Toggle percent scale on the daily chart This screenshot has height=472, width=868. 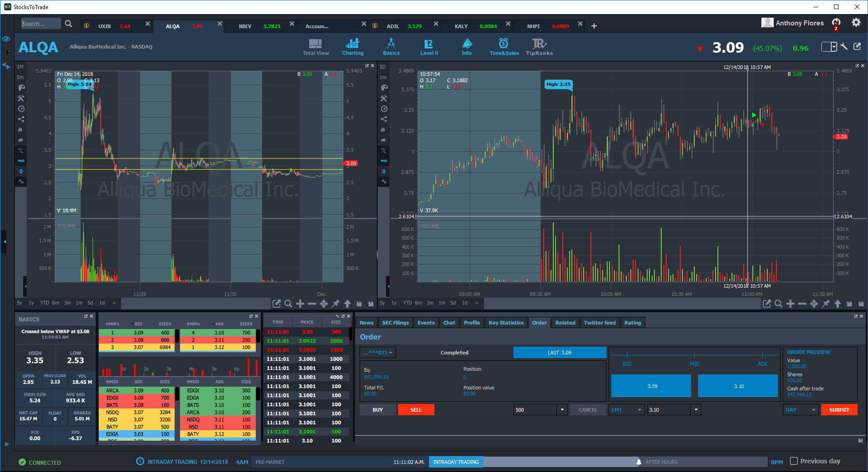coord(21,150)
